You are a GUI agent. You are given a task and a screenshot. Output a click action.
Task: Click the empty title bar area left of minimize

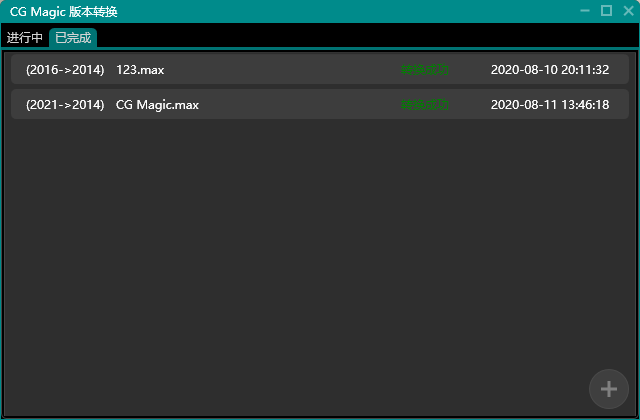350,11
